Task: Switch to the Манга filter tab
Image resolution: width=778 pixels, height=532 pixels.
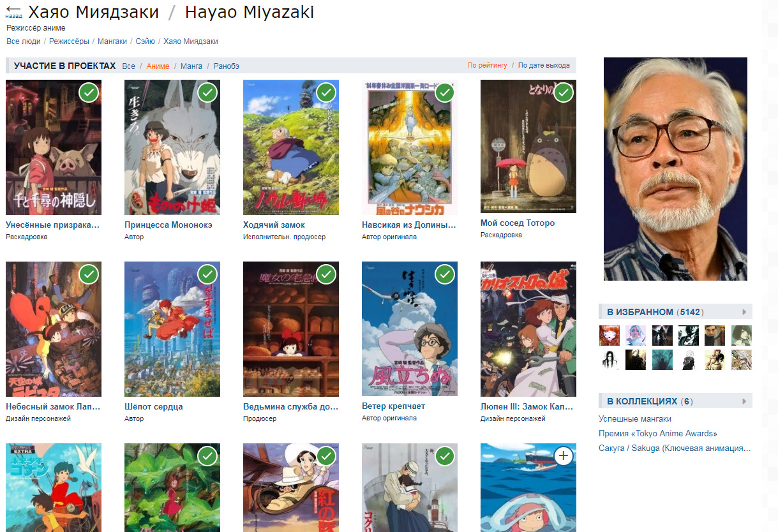Action: click(191, 66)
